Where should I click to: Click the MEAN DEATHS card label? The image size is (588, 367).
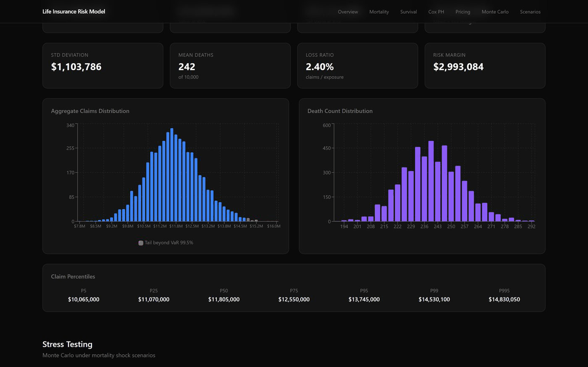tap(196, 55)
